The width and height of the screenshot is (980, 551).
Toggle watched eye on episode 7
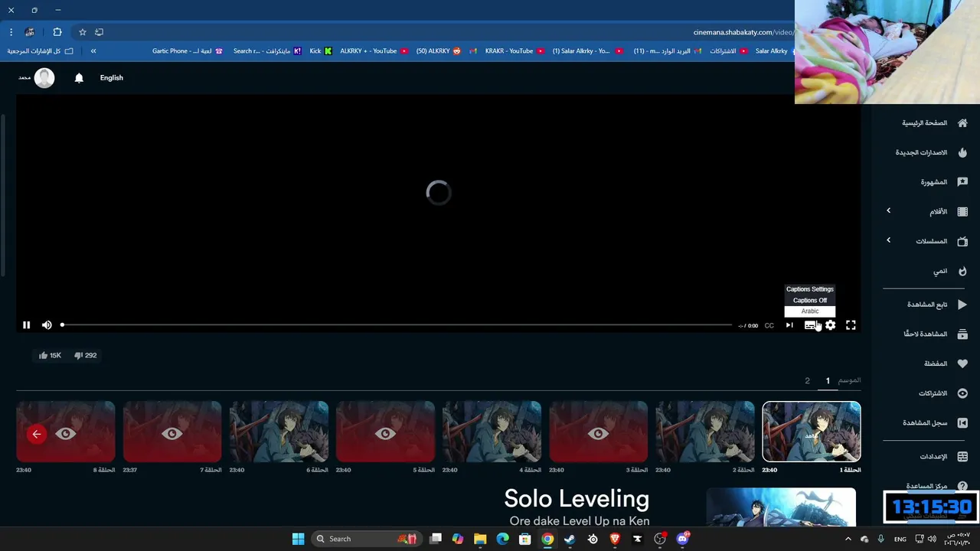pos(172,434)
